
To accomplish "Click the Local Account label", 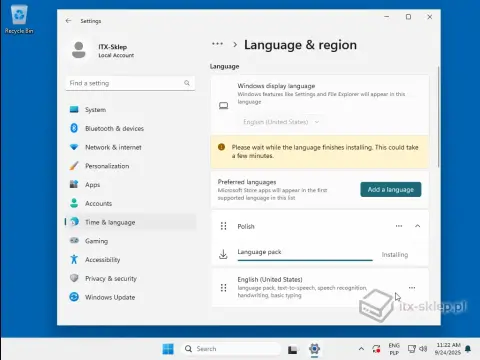I will tap(116, 55).
